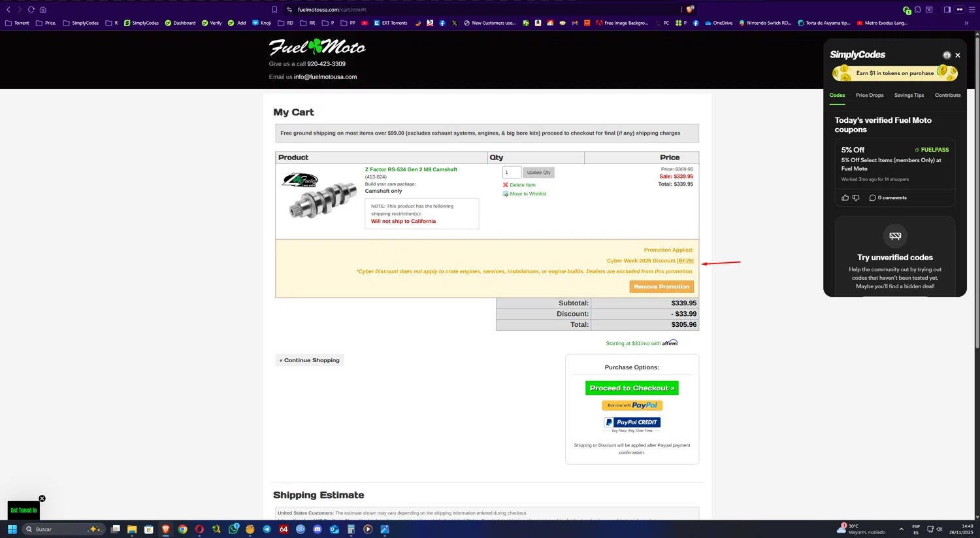Click the taskbar volume icon
Screen dimensions: 980x538
939,530
